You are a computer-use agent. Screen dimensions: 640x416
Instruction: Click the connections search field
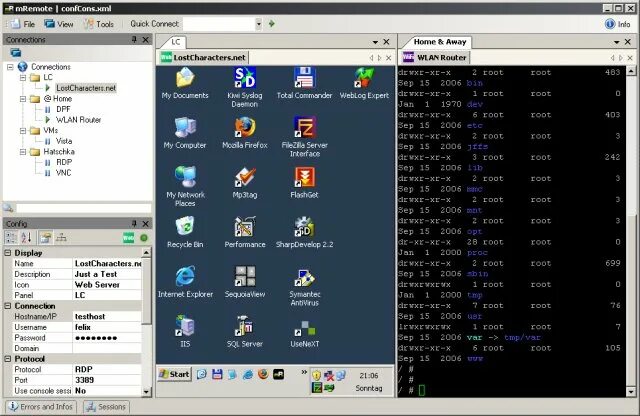(x=83, y=208)
